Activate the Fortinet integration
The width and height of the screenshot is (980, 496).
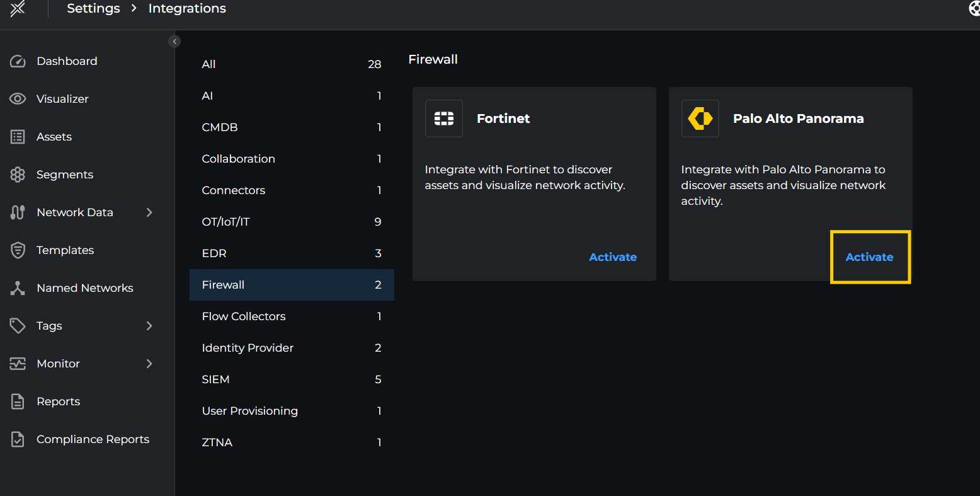tap(612, 257)
